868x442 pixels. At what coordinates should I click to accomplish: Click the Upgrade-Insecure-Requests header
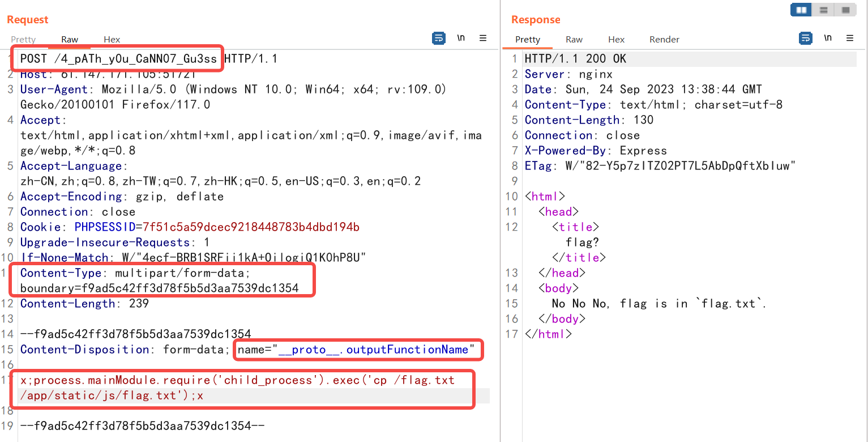[x=115, y=243]
